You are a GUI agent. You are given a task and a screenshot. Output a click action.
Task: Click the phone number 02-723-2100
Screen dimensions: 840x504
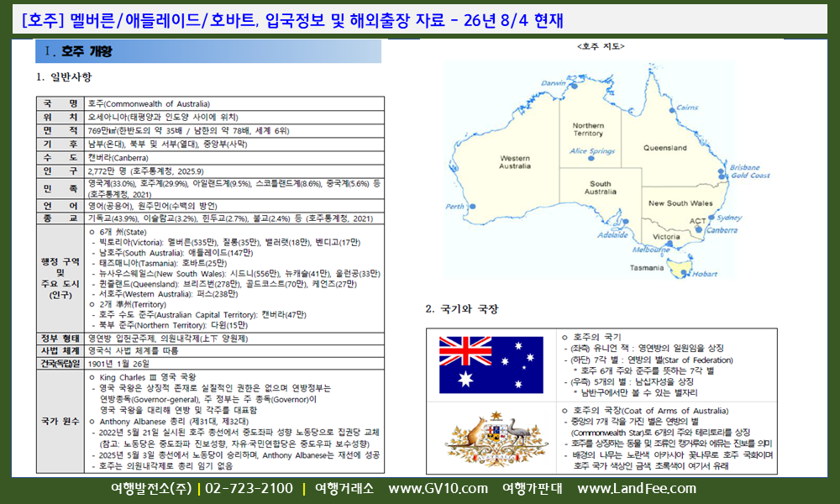point(249,489)
